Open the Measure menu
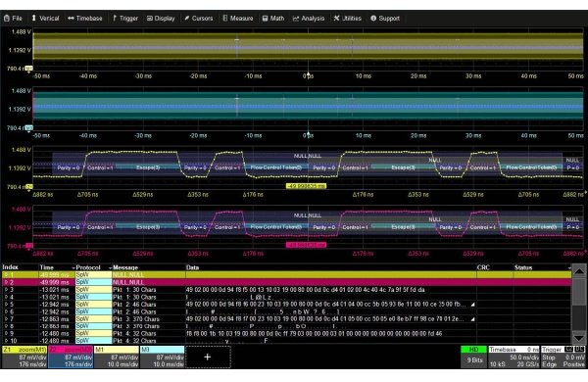Image resolution: width=588 pixels, height=382 pixels. click(x=238, y=18)
